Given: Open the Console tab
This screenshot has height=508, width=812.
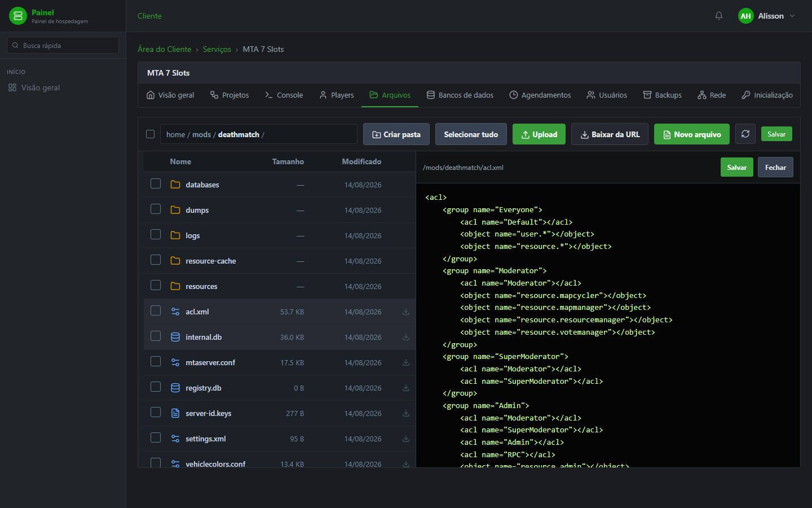Looking at the screenshot, I should 284,95.
